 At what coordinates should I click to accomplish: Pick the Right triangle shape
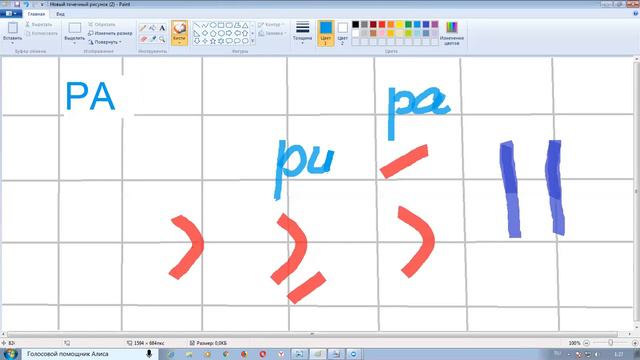[x=197, y=33]
